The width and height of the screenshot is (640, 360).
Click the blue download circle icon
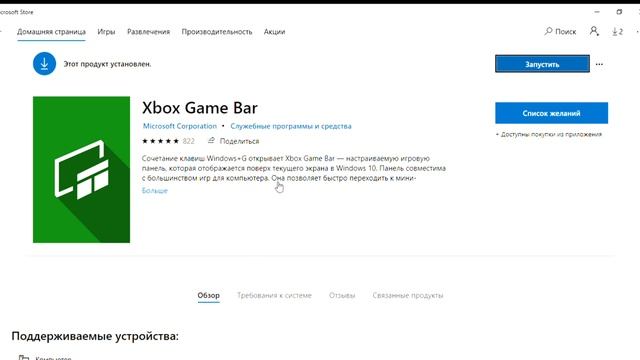tap(44, 64)
